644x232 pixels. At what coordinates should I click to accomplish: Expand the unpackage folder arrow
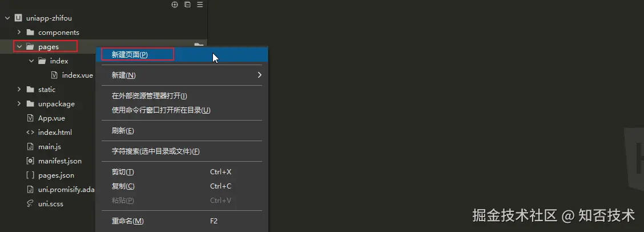19,104
